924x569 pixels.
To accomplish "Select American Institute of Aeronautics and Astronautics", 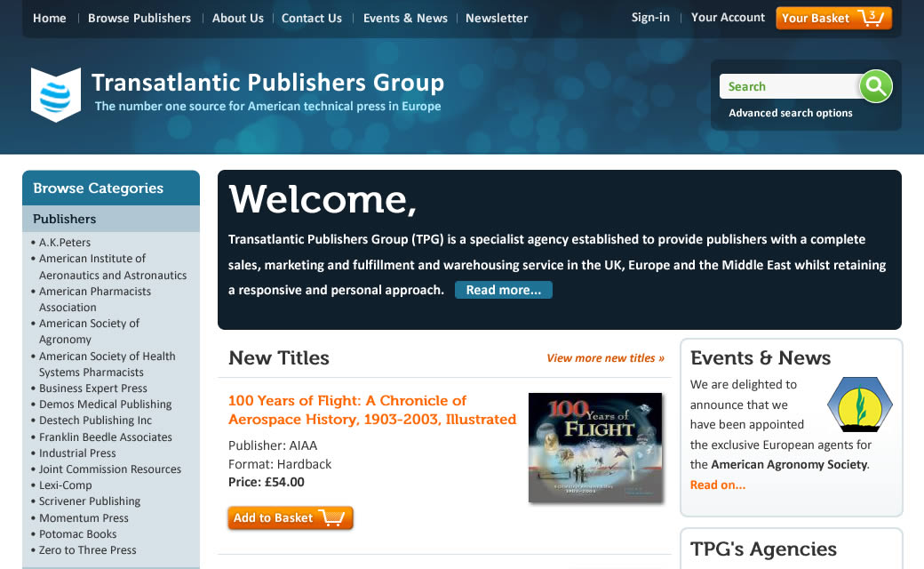I will [x=113, y=267].
